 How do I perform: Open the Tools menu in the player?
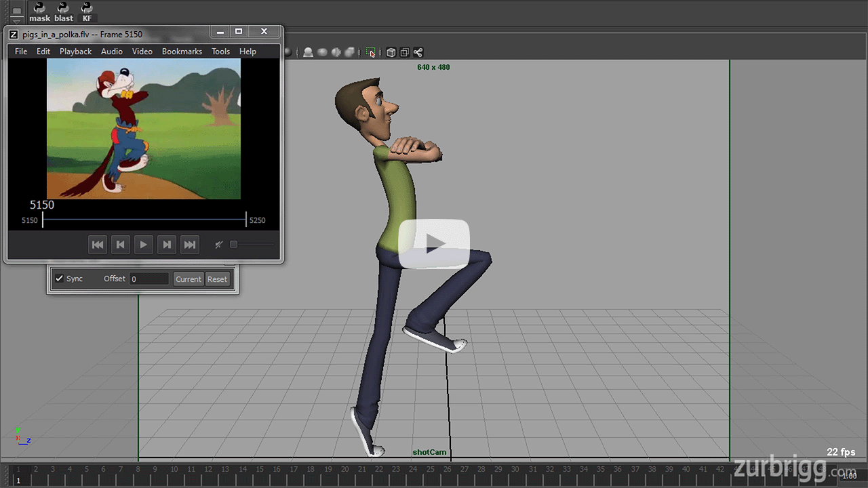220,51
